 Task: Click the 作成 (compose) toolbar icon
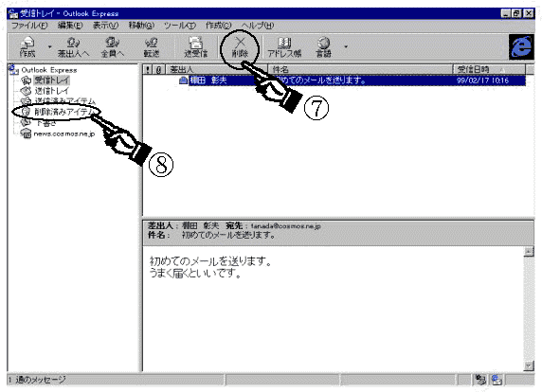point(27,46)
